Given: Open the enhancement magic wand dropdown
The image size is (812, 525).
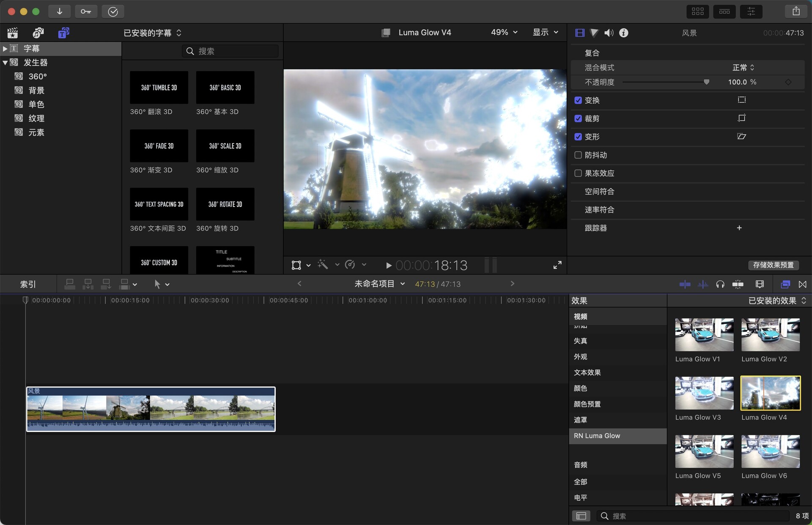Looking at the screenshot, I should point(337,264).
